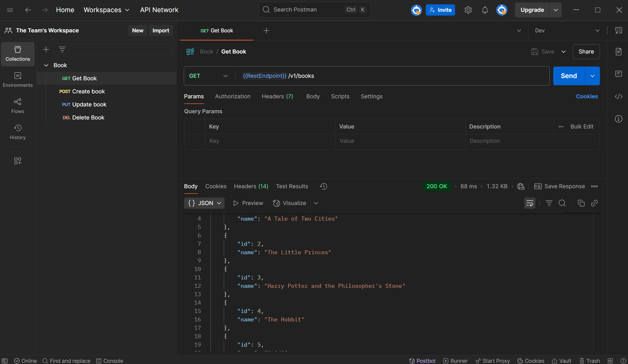Viewport: 628px width, 364px height.
Task: Toggle beautify preview of response
Action: tap(248, 203)
